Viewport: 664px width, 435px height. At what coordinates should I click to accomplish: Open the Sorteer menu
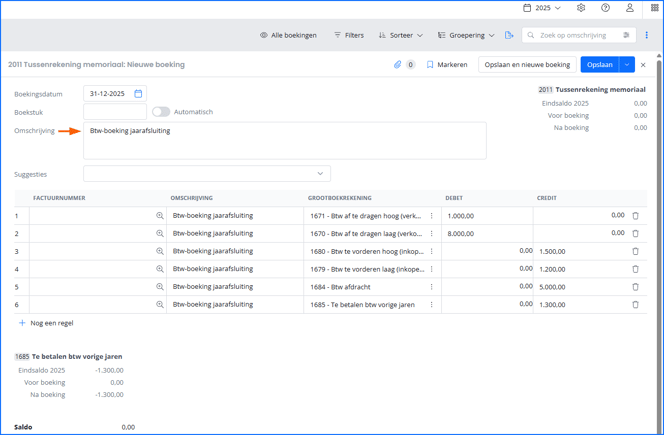(x=401, y=35)
